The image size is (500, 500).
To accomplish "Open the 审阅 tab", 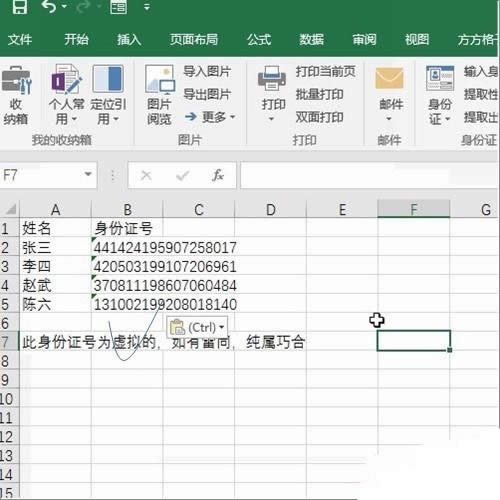I will [x=364, y=40].
